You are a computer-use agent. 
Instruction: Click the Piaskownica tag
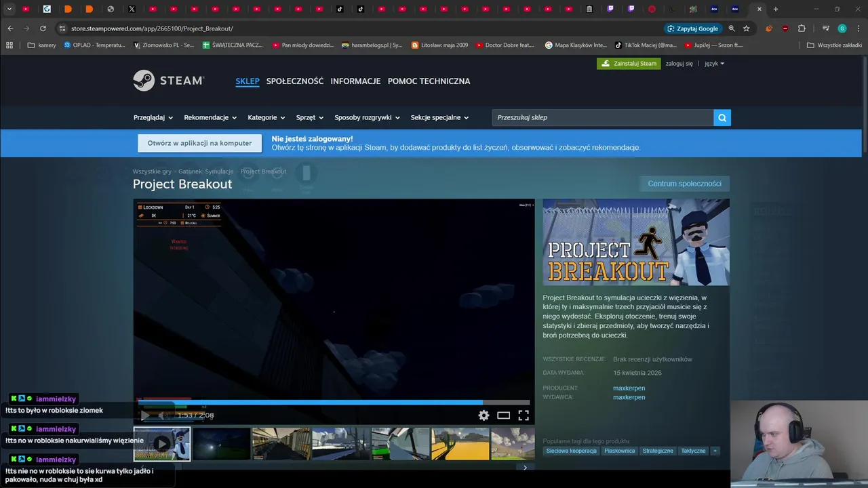tap(619, 451)
